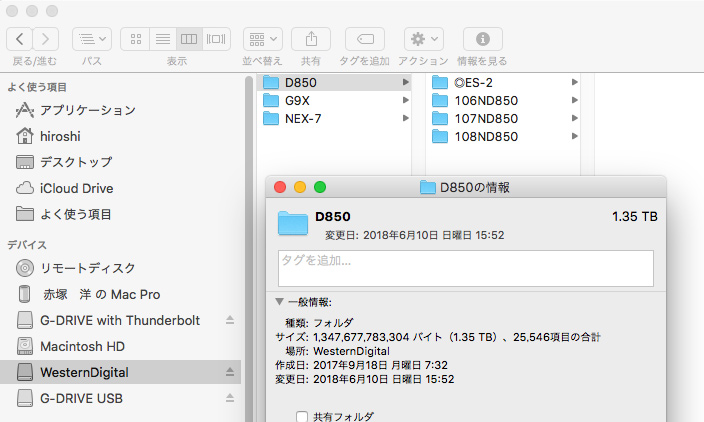Click the Add Tags toolbar button
The image size is (704, 422).
coord(365,39)
